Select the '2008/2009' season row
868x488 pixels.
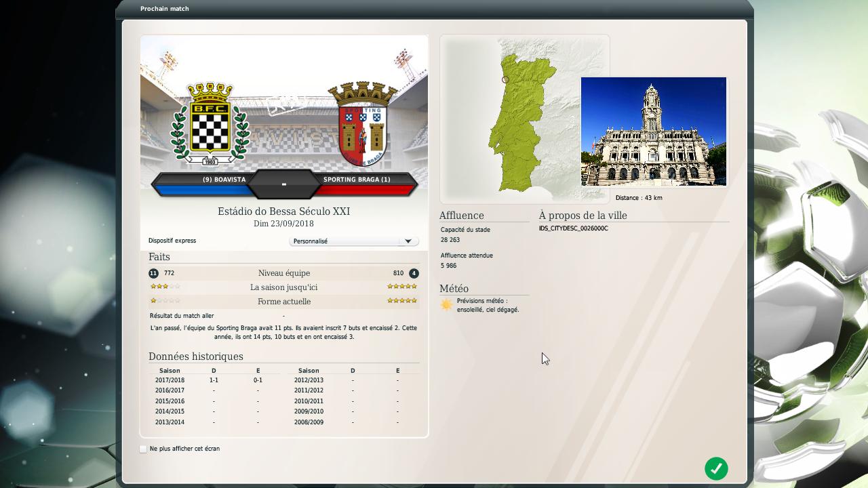tap(353, 422)
